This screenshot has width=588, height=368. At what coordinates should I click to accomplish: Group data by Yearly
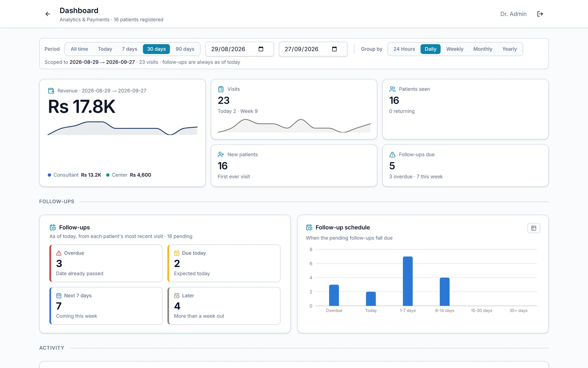(509, 49)
